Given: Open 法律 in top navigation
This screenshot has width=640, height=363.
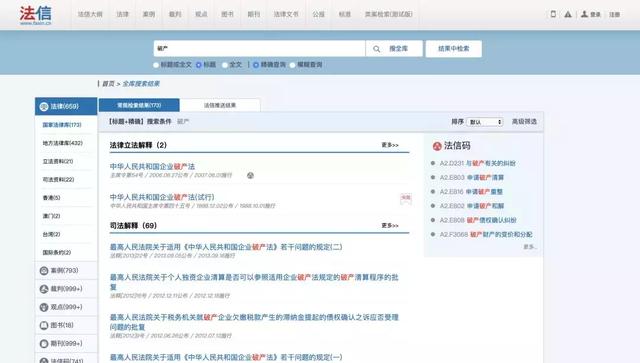Looking at the screenshot, I should tap(122, 14).
